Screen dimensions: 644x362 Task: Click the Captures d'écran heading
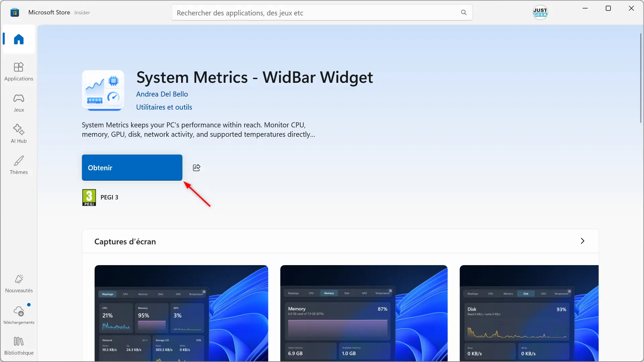[x=125, y=242]
